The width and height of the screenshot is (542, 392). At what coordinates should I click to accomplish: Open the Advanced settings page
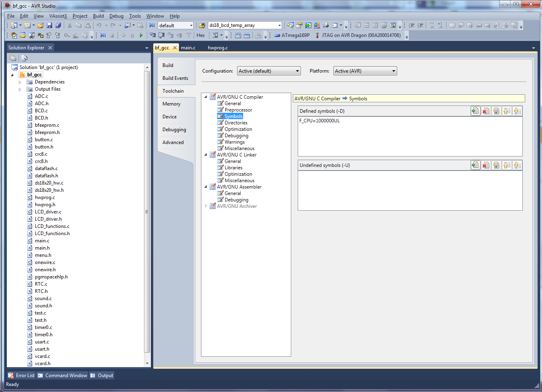173,142
